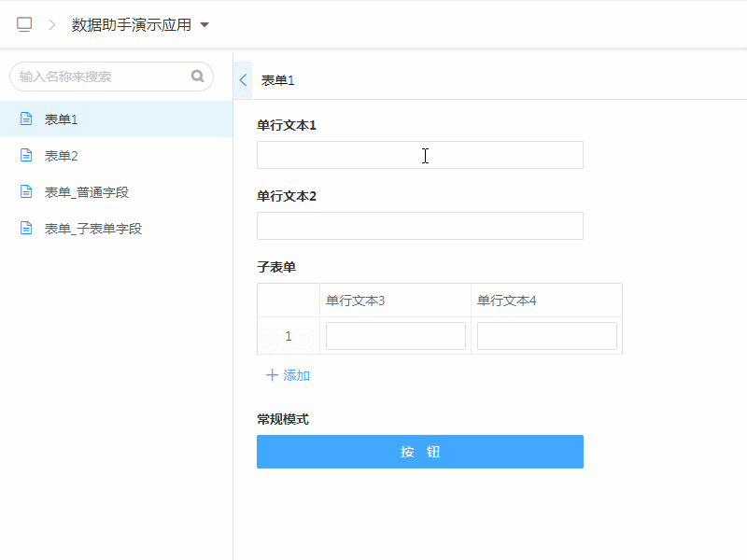This screenshot has height=560, width=747.
Task: Collapse the sidebar with the left chevron
Action: (x=243, y=80)
